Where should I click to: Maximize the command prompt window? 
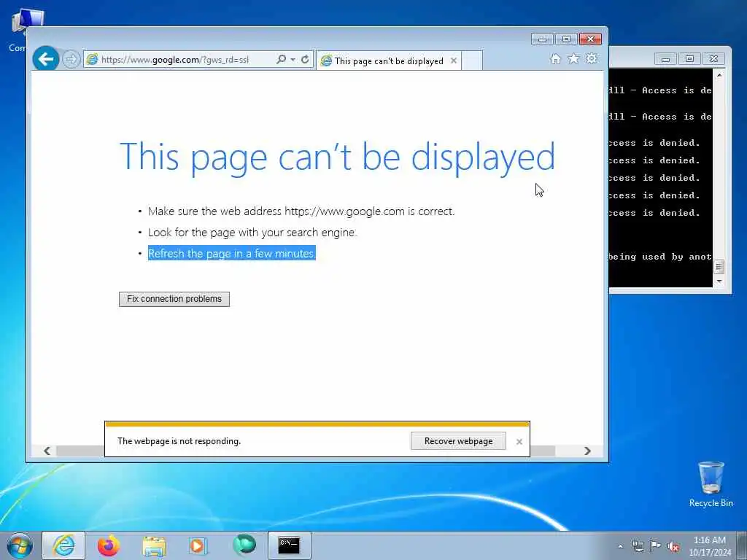[689, 59]
